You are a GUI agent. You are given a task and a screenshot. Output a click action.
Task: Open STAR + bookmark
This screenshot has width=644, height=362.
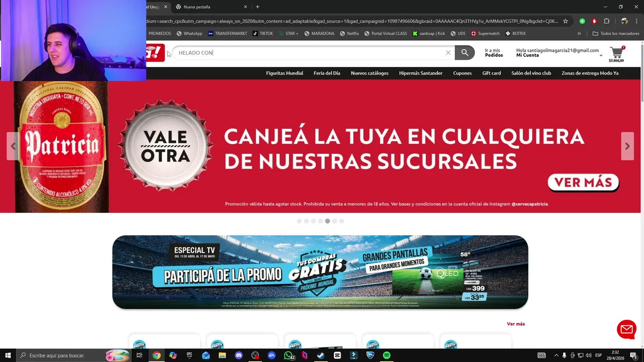(x=288, y=34)
